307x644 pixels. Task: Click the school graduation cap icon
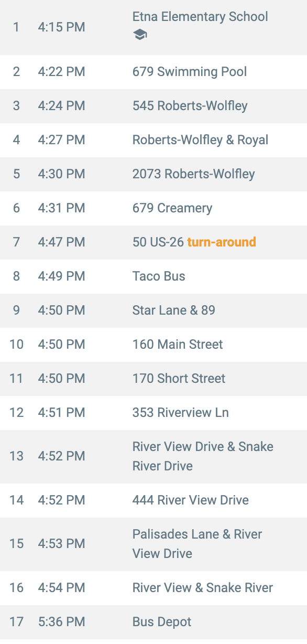[x=140, y=35]
